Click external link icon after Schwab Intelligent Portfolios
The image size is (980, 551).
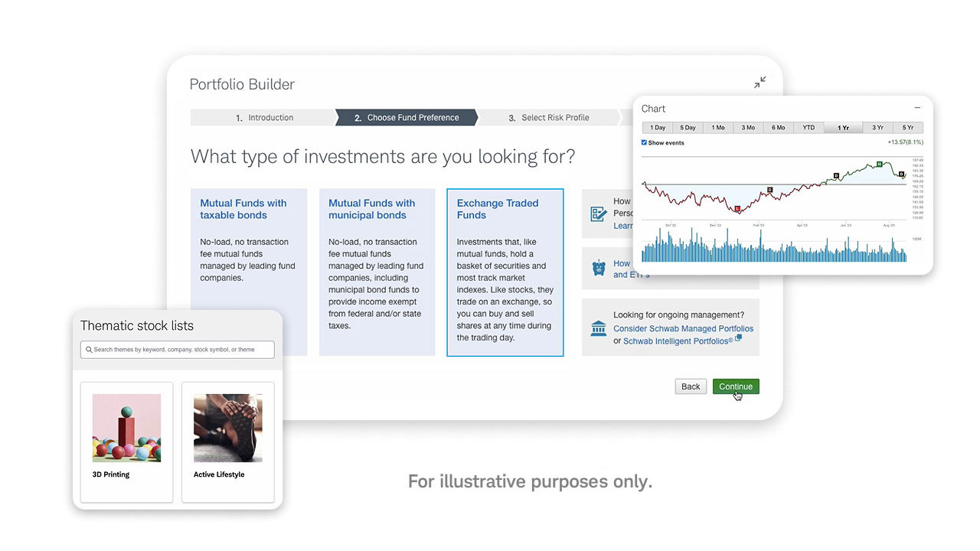[x=738, y=337]
